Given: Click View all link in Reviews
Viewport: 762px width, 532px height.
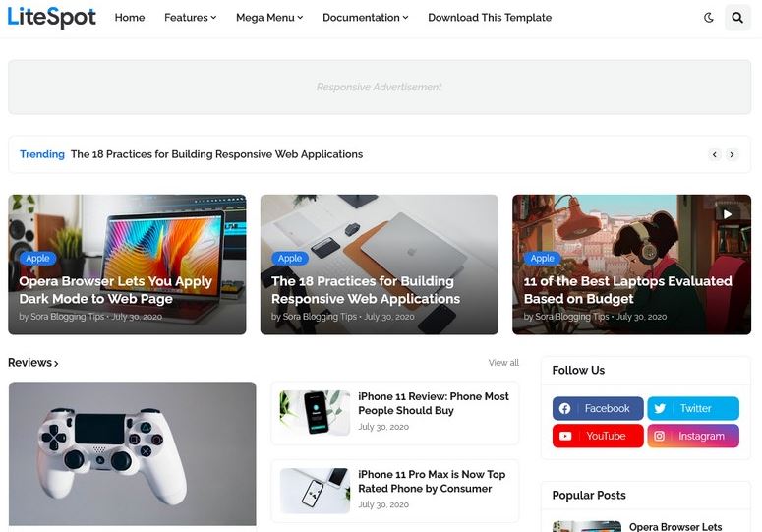Looking at the screenshot, I should coord(503,363).
